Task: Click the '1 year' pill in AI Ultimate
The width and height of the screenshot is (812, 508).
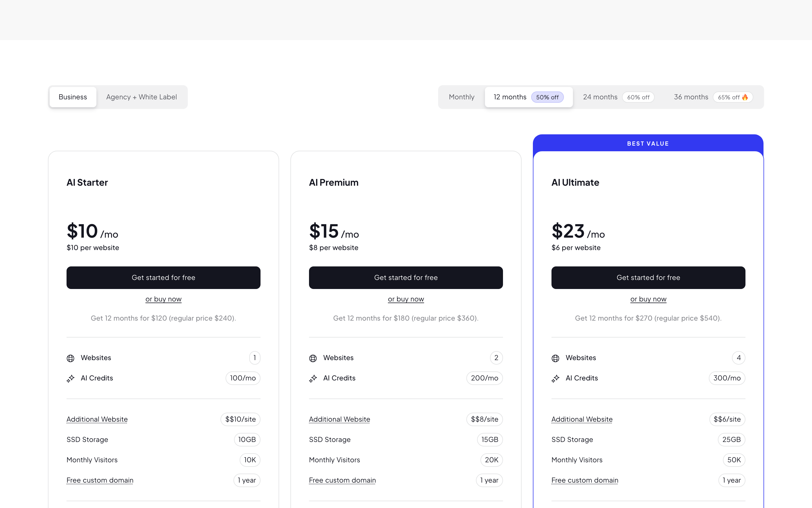Action: tap(732, 480)
